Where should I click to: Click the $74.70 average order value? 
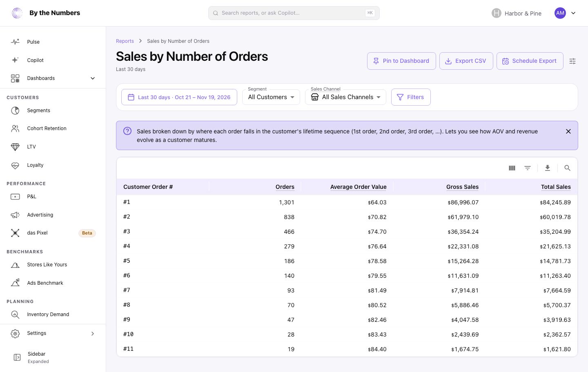point(377,232)
